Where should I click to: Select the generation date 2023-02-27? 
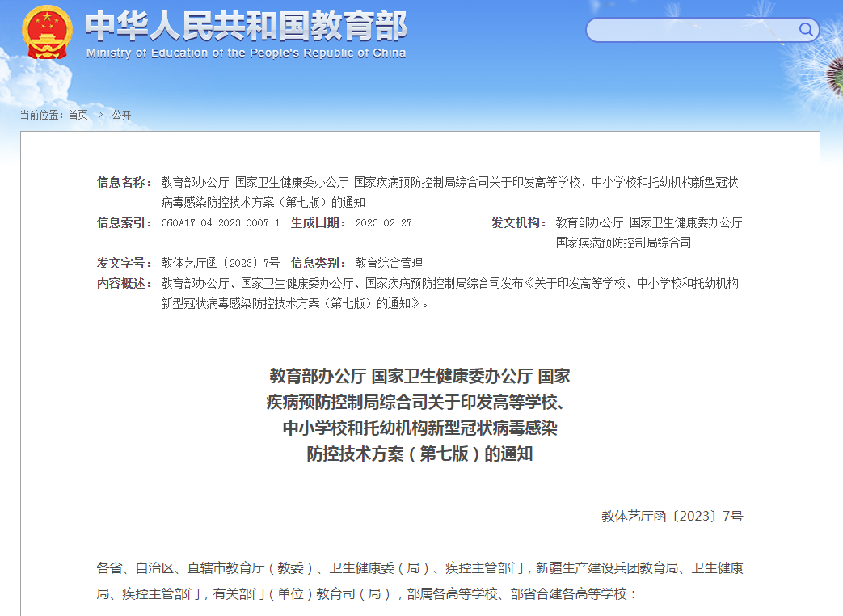tap(384, 222)
